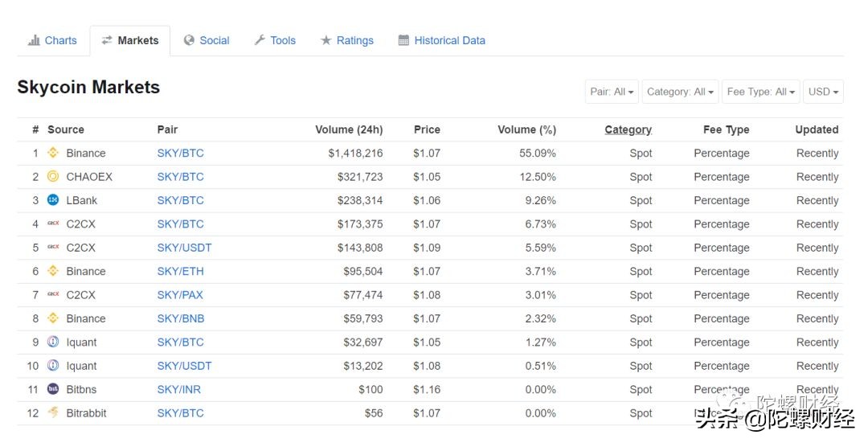The image size is (868, 443).
Task: Click the Binance logo in row 1
Action: click(x=53, y=152)
